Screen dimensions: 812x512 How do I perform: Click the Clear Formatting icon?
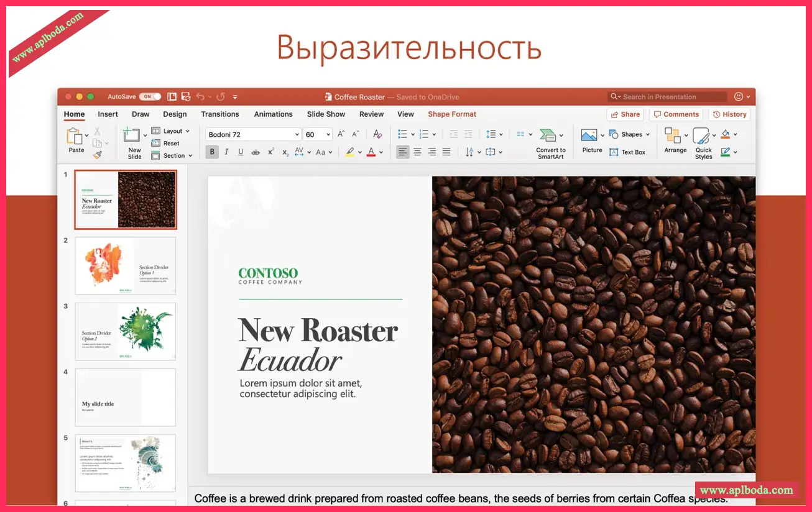pyautogui.click(x=377, y=134)
